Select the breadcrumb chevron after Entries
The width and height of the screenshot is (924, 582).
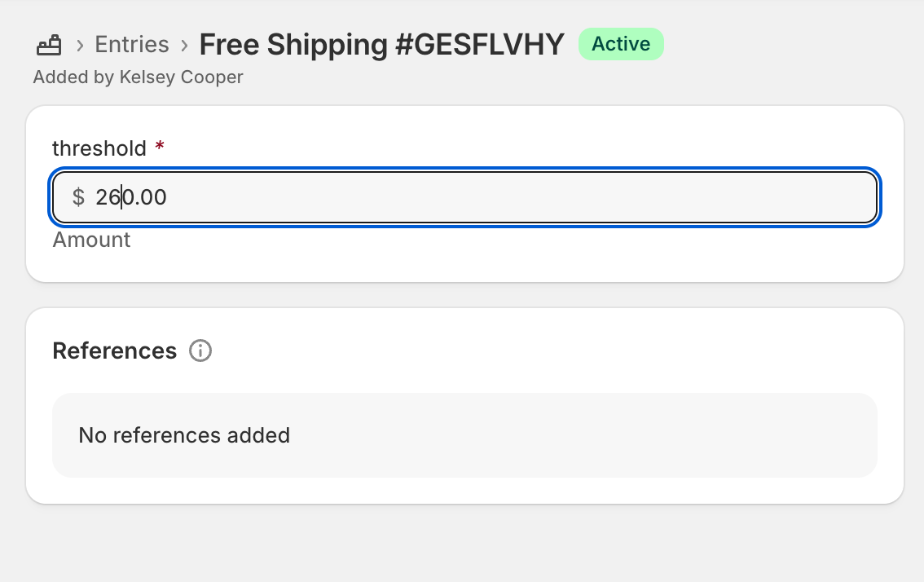184,45
